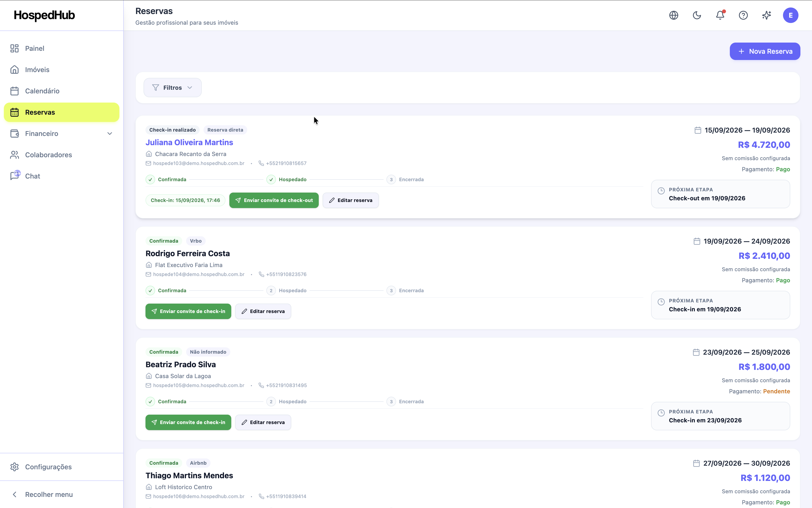
Task: Open Rodrigo Ferreira Costa name
Action: coord(188,254)
